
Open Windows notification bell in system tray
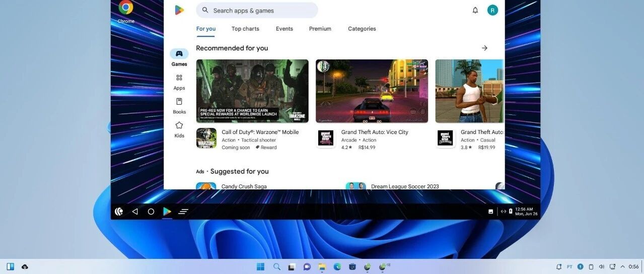pos(559,266)
